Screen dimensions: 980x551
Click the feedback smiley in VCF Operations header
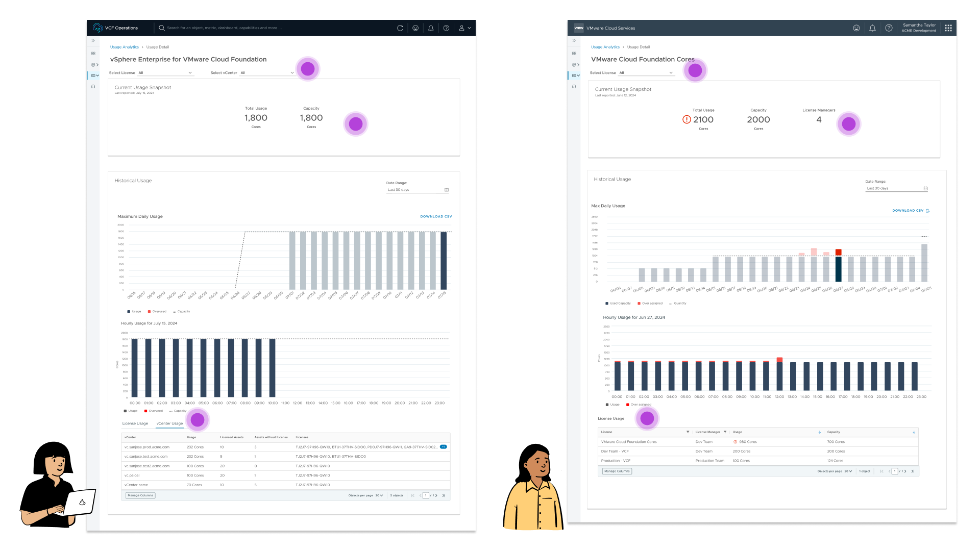pyautogui.click(x=415, y=28)
